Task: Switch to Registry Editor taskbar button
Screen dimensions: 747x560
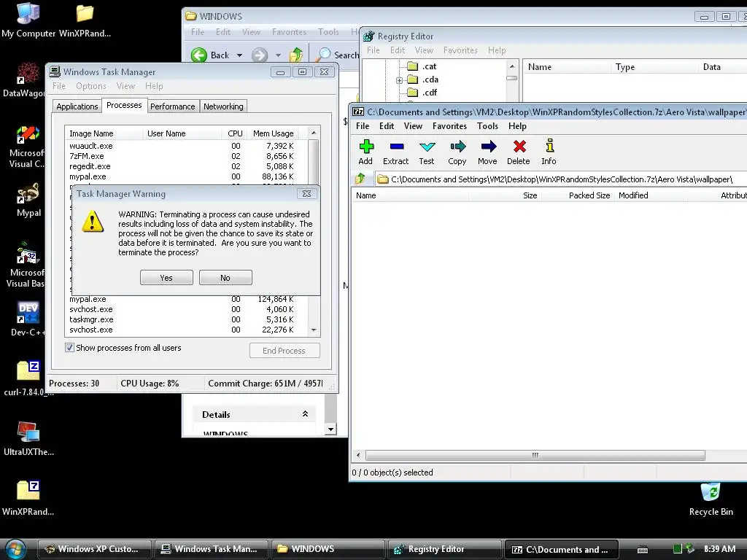Action: click(444, 549)
